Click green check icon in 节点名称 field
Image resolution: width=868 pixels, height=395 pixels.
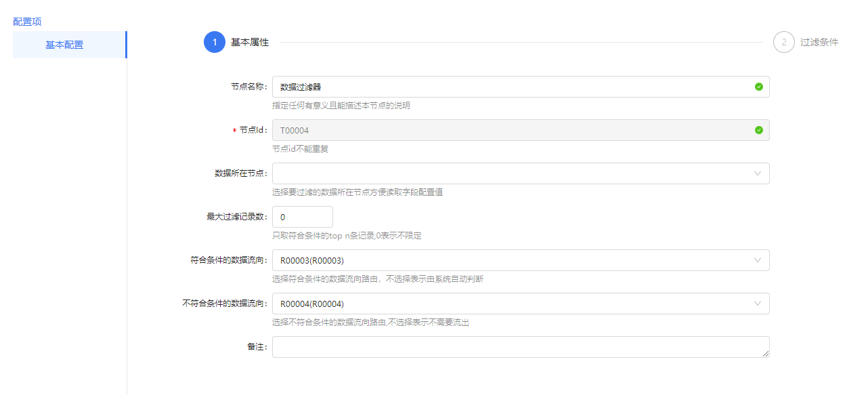coord(758,87)
